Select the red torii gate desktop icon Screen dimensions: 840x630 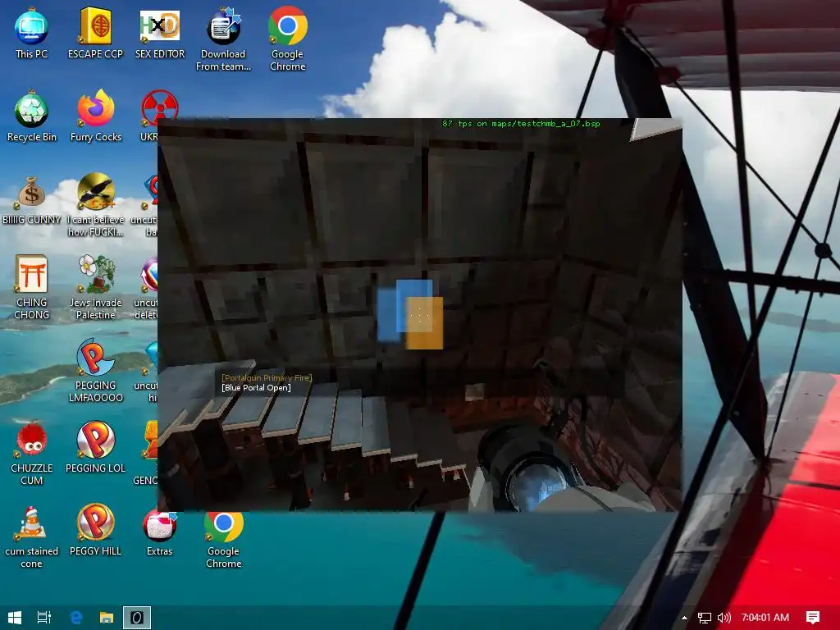click(x=32, y=288)
